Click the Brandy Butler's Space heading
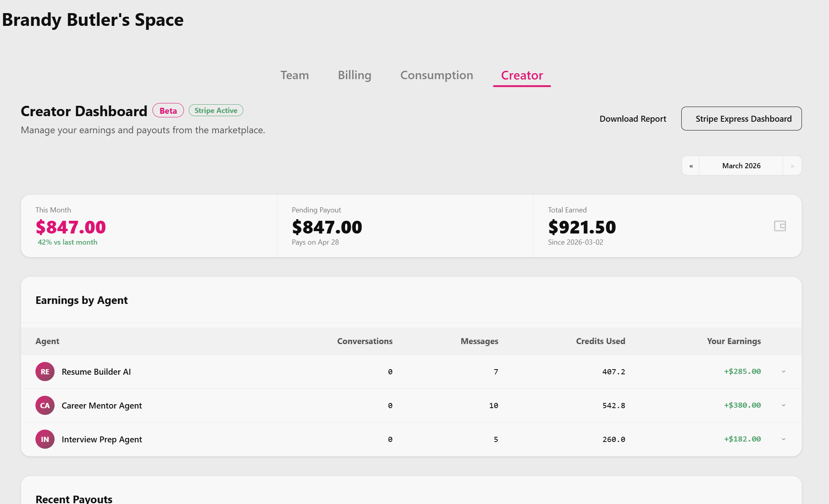 (92, 19)
